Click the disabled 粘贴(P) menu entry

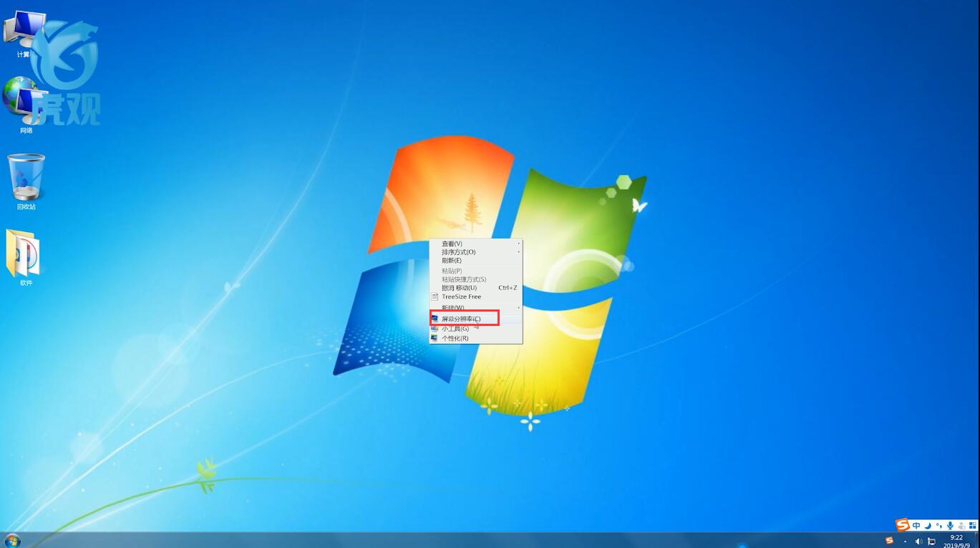click(x=475, y=271)
